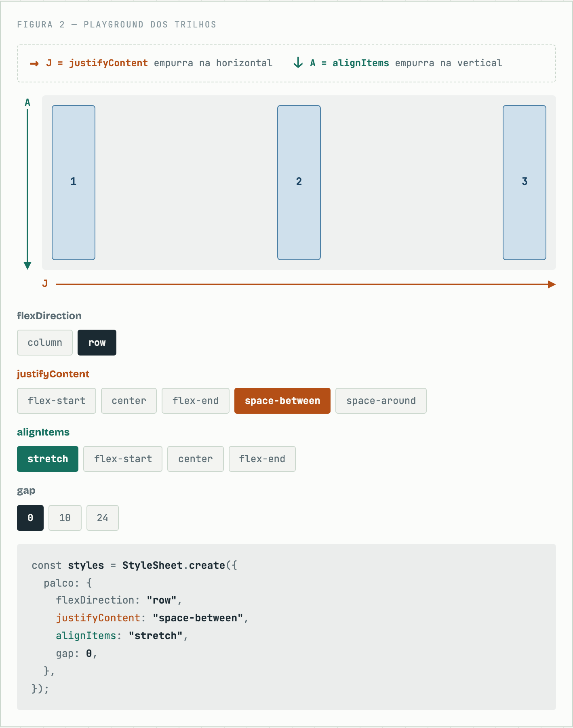Click box 2 in the preview stage
Image resolution: width=573 pixels, height=728 pixels.
(299, 183)
